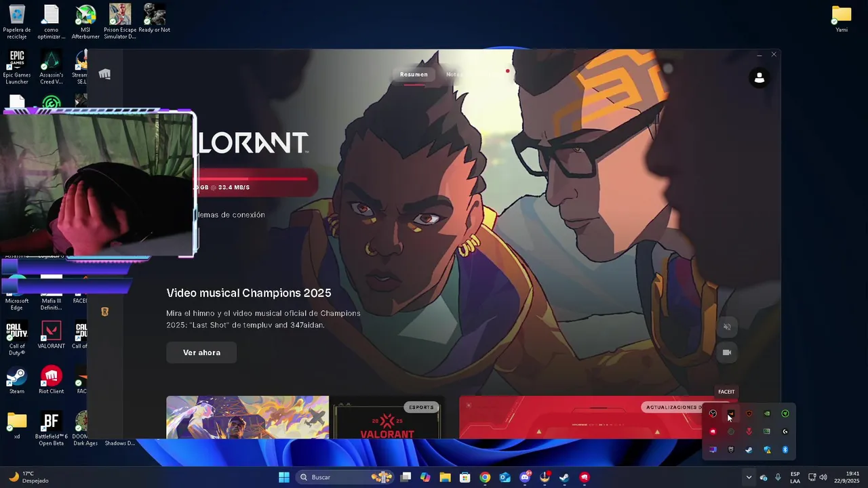This screenshot has width=868, height=488.
Task: Select the Steam desktop shortcut
Action: coord(17,380)
